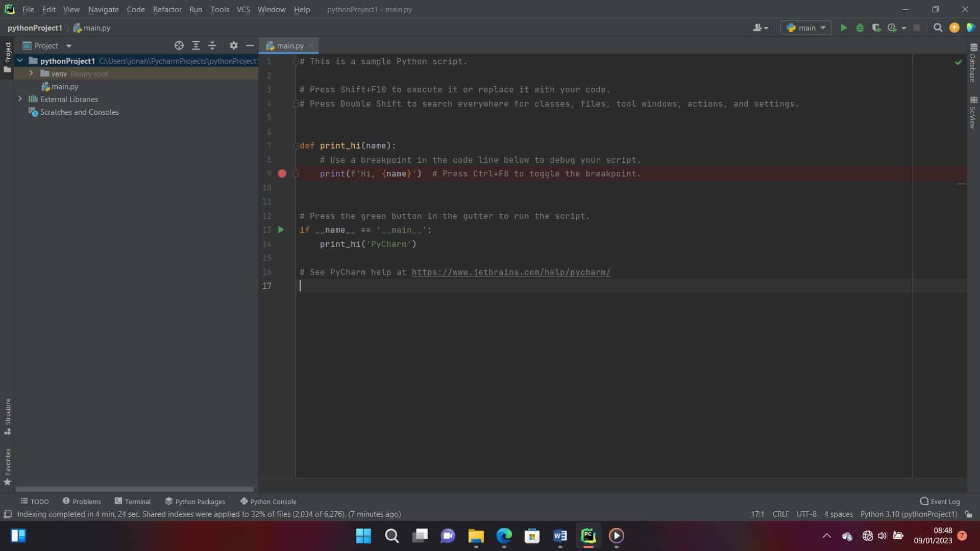Run script via gutter green arrow

[281, 230]
